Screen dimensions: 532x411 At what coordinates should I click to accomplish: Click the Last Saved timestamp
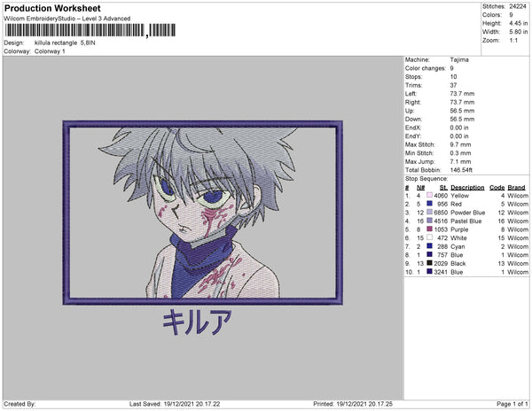[x=175, y=404]
